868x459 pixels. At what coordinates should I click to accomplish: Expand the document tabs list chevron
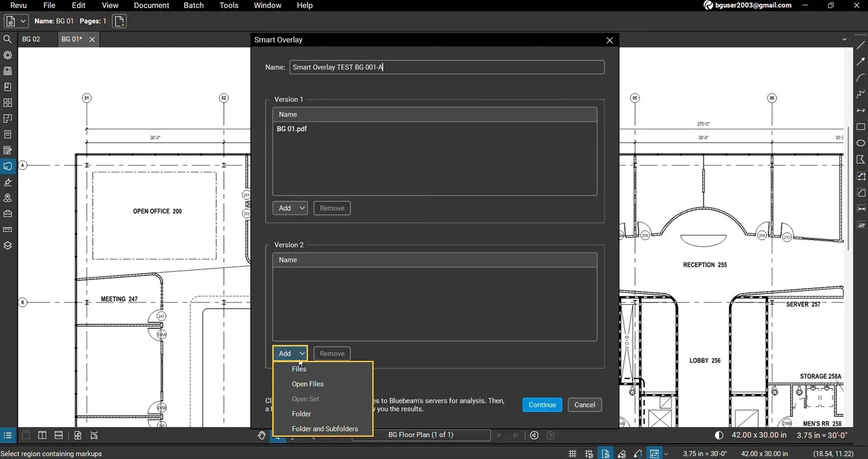(x=844, y=39)
